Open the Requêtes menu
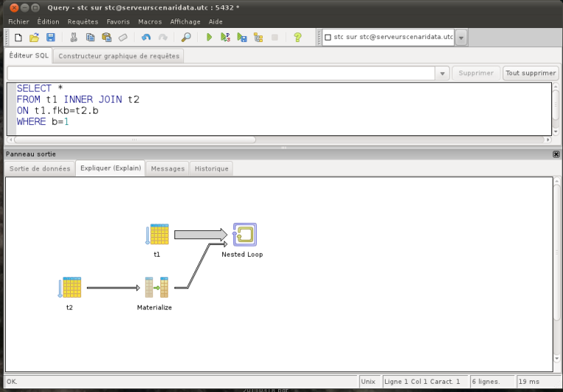563x392 pixels. click(82, 21)
